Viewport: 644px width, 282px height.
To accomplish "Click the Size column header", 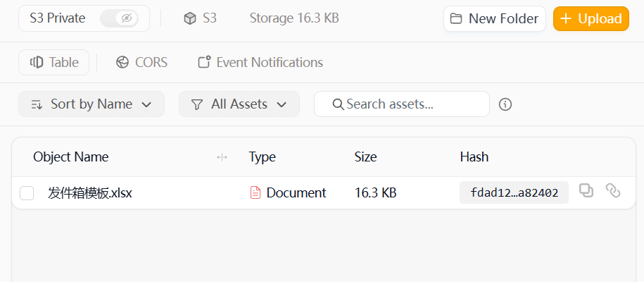I will pos(365,157).
